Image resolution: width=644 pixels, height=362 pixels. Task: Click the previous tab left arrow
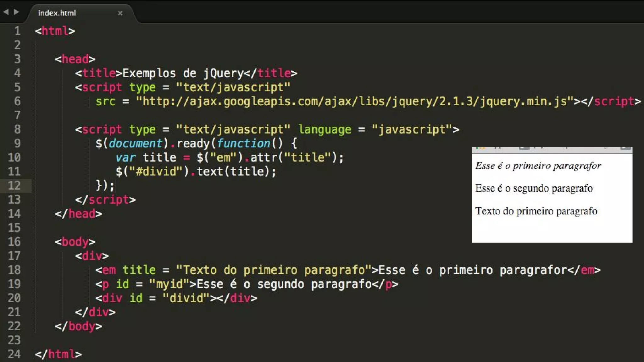coord(6,12)
